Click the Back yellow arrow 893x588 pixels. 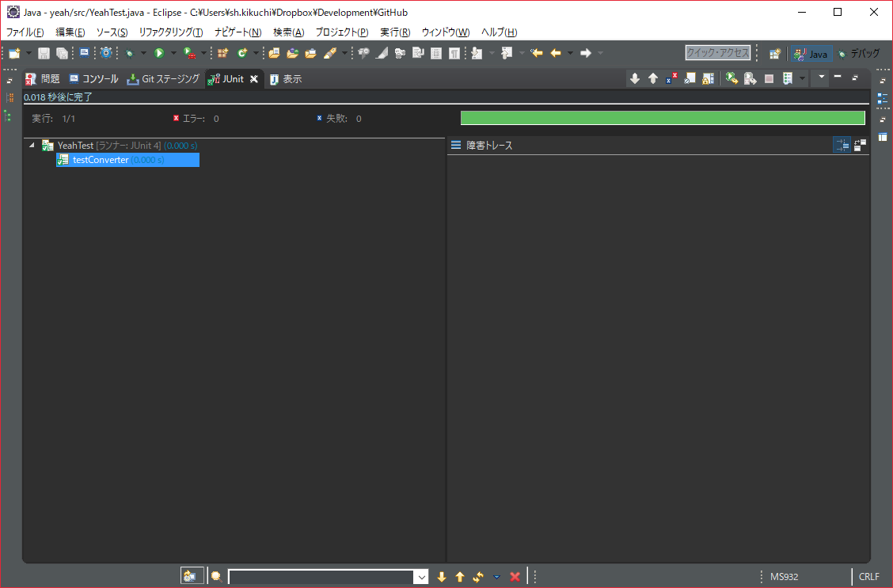pyautogui.click(x=556, y=53)
